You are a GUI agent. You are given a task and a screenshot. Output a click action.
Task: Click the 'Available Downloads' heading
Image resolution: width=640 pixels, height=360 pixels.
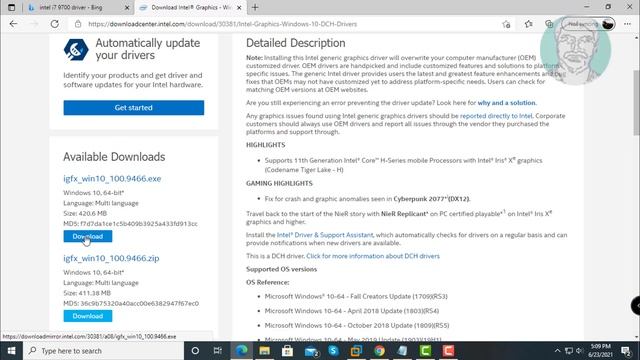point(114,157)
